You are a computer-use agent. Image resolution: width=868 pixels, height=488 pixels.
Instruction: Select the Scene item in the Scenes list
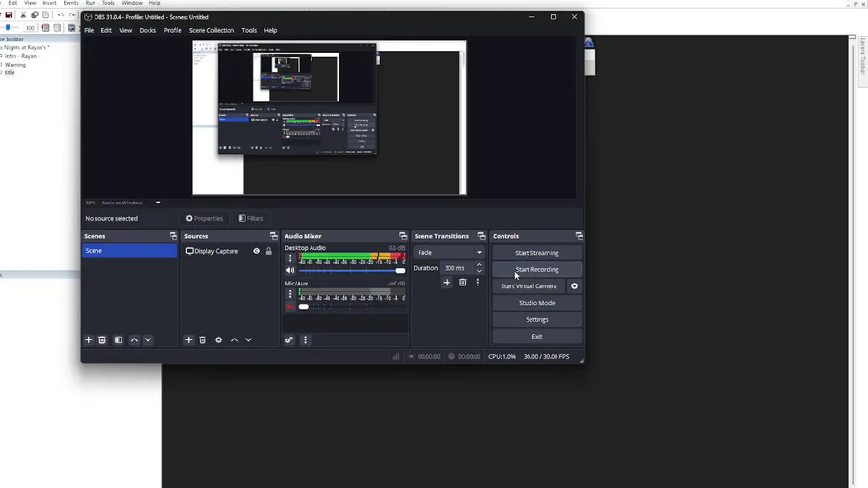(x=129, y=251)
